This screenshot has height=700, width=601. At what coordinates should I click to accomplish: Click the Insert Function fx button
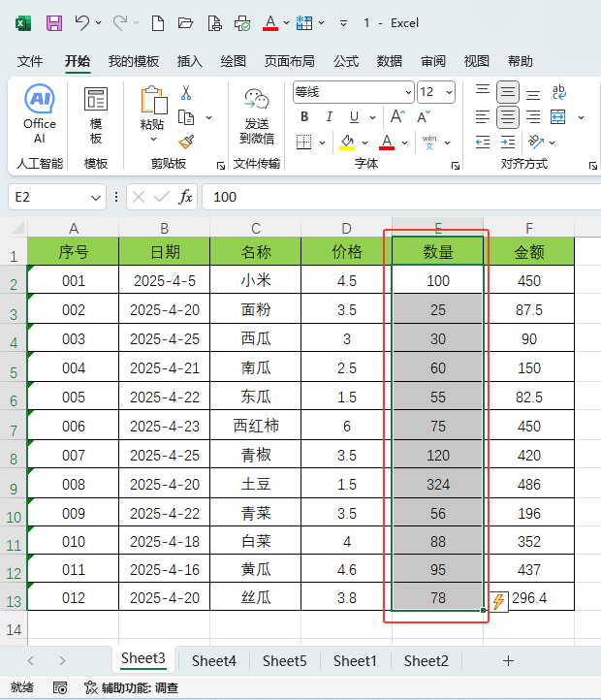(x=185, y=197)
